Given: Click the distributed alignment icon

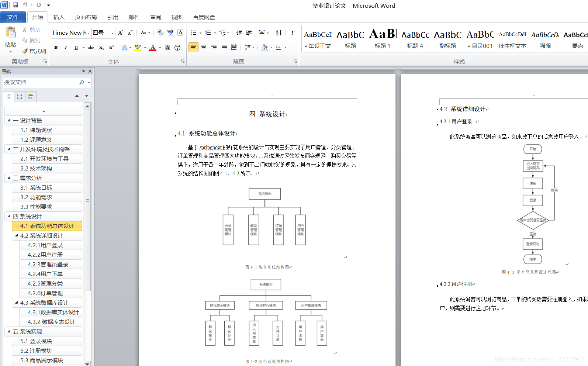Looking at the screenshot, I should tap(234, 48).
